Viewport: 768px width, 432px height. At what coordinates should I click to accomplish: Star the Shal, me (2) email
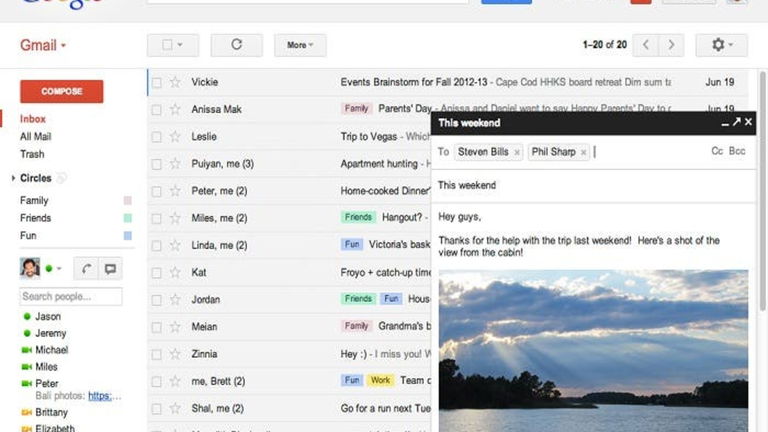pyautogui.click(x=175, y=408)
